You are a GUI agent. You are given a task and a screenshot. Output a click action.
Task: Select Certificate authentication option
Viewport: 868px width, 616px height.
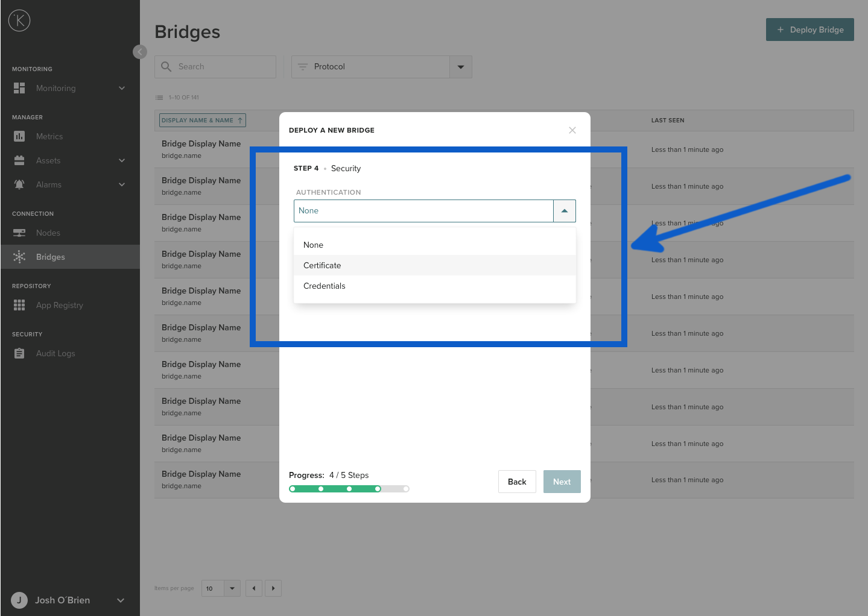pyautogui.click(x=322, y=265)
